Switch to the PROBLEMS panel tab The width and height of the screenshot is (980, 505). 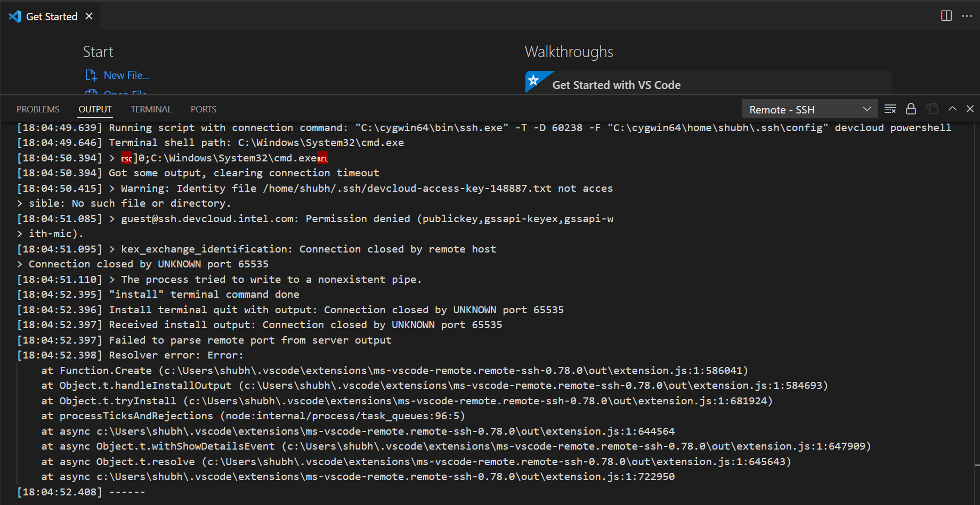(x=38, y=109)
